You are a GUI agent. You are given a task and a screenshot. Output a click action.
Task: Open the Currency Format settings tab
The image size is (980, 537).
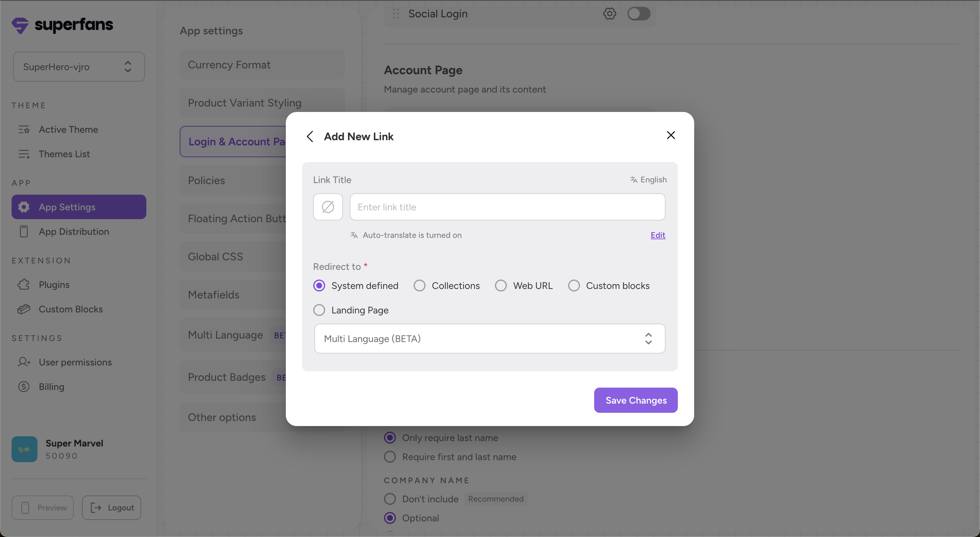[x=262, y=65]
